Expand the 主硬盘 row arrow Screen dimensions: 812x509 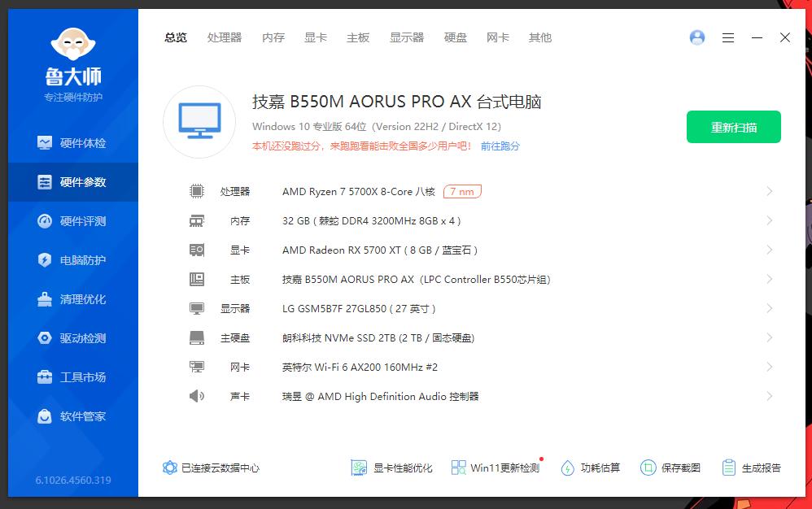pyautogui.click(x=770, y=337)
